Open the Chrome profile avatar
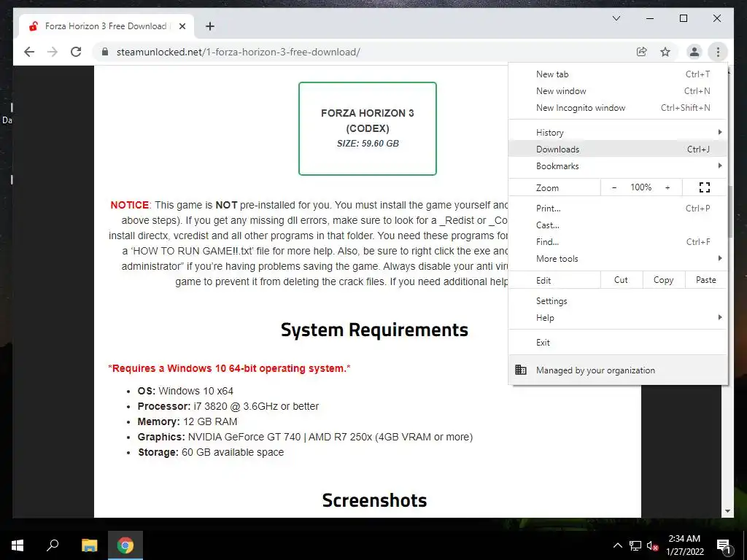This screenshot has width=747, height=560. (694, 52)
